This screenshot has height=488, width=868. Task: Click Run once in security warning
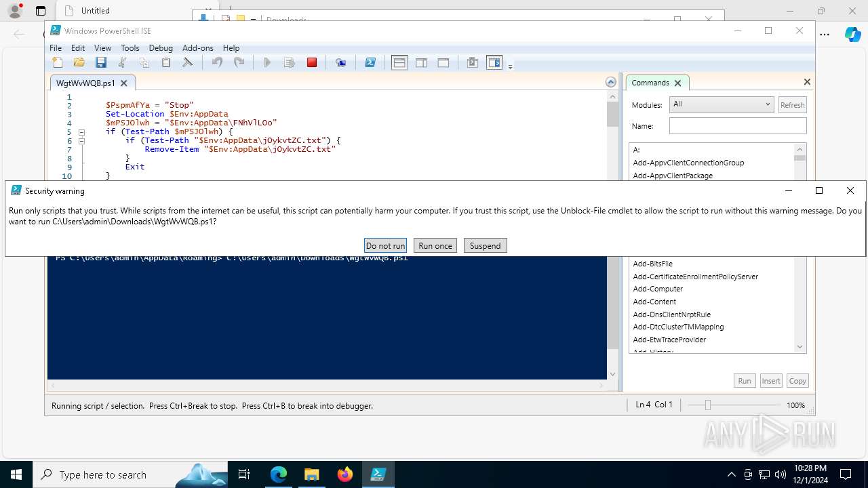tap(435, 245)
